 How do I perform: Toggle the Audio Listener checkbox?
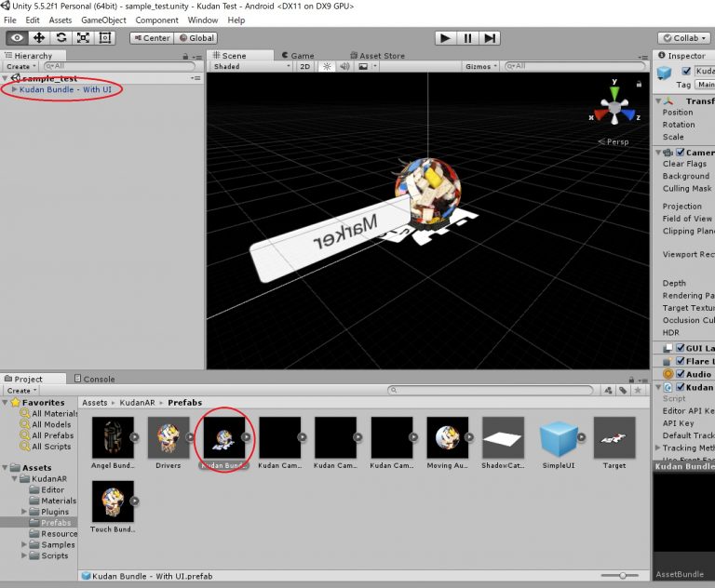pyautogui.click(x=681, y=374)
